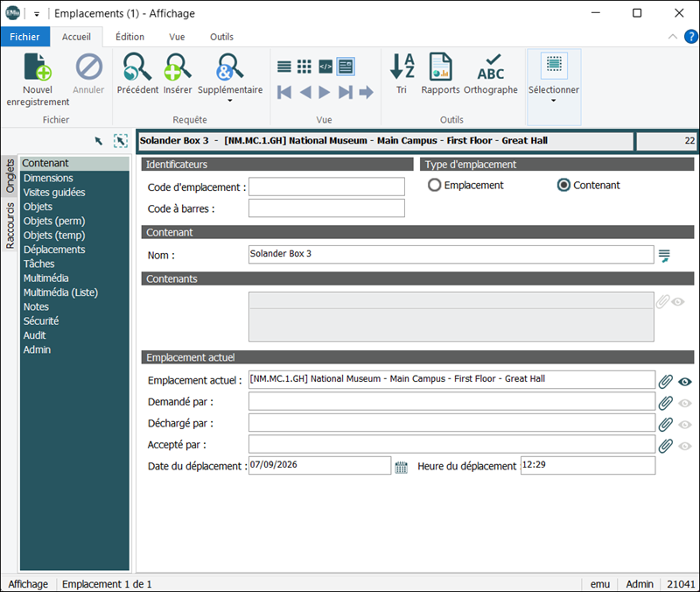Collapse the ribbon with the chevron
This screenshot has height=592, width=700.
tap(672, 37)
